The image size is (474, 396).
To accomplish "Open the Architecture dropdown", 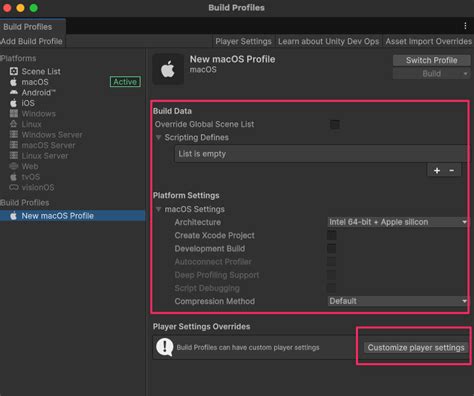I will click(x=398, y=222).
